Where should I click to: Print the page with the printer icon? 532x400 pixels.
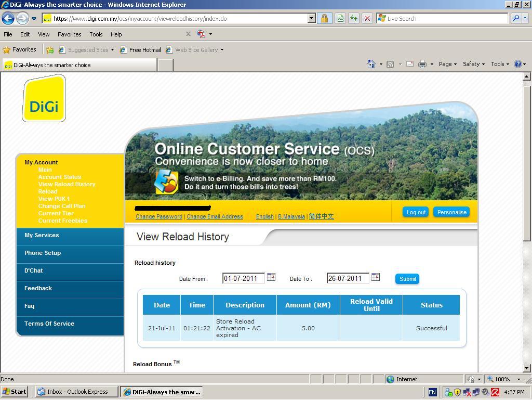(x=422, y=63)
